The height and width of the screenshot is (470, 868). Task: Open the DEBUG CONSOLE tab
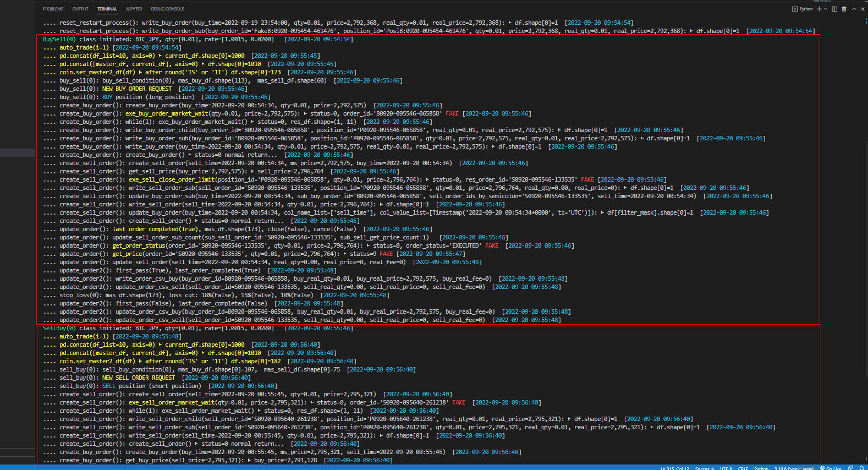point(167,9)
